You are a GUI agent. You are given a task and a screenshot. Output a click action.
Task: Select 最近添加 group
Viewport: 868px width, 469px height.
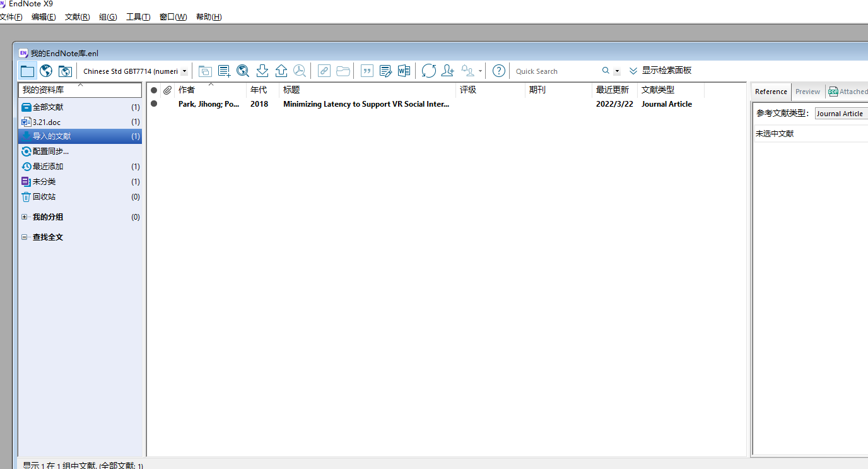point(80,167)
